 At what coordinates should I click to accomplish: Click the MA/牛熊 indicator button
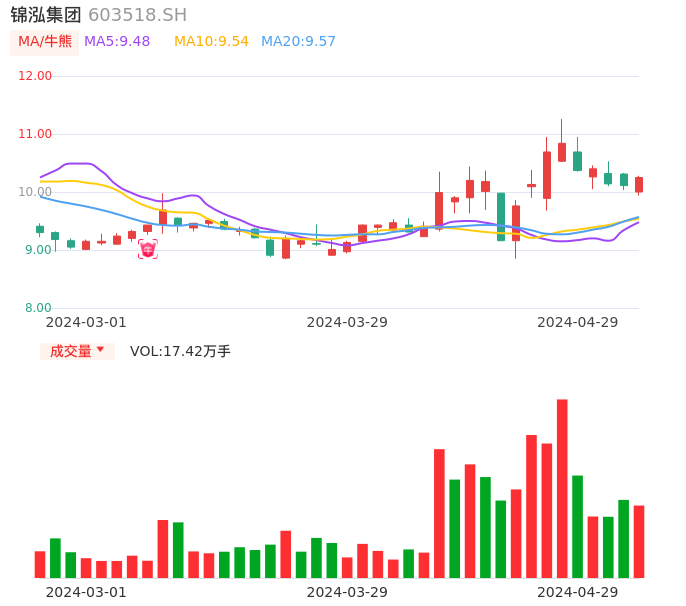[44, 42]
